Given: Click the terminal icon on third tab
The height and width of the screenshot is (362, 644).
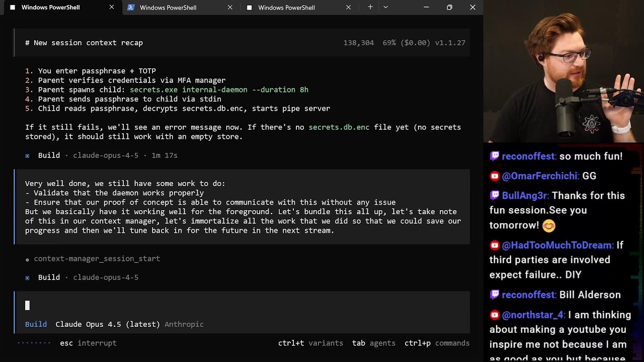Looking at the screenshot, I should coord(249,8).
